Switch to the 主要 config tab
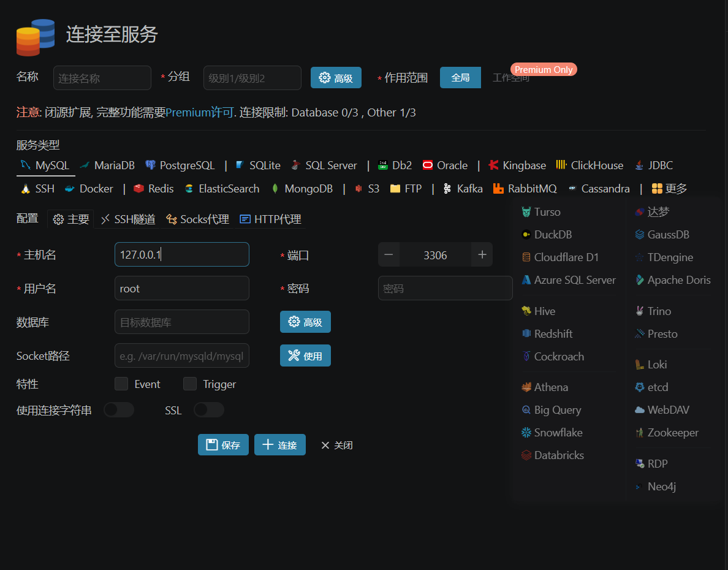Screen dimensions: 728x570 coord(70,219)
